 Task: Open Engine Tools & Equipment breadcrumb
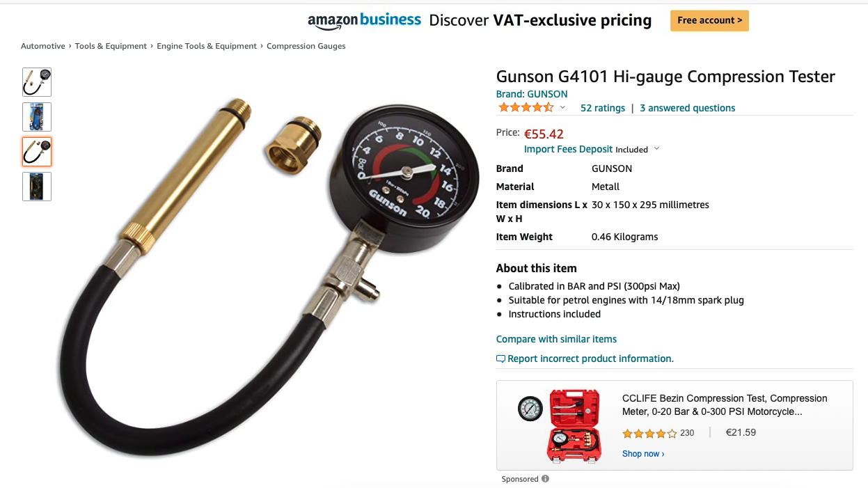(x=207, y=46)
